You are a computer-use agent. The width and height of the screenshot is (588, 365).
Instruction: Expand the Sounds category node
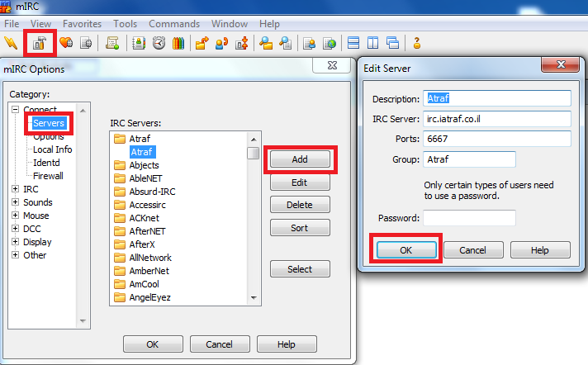(15, 202)
